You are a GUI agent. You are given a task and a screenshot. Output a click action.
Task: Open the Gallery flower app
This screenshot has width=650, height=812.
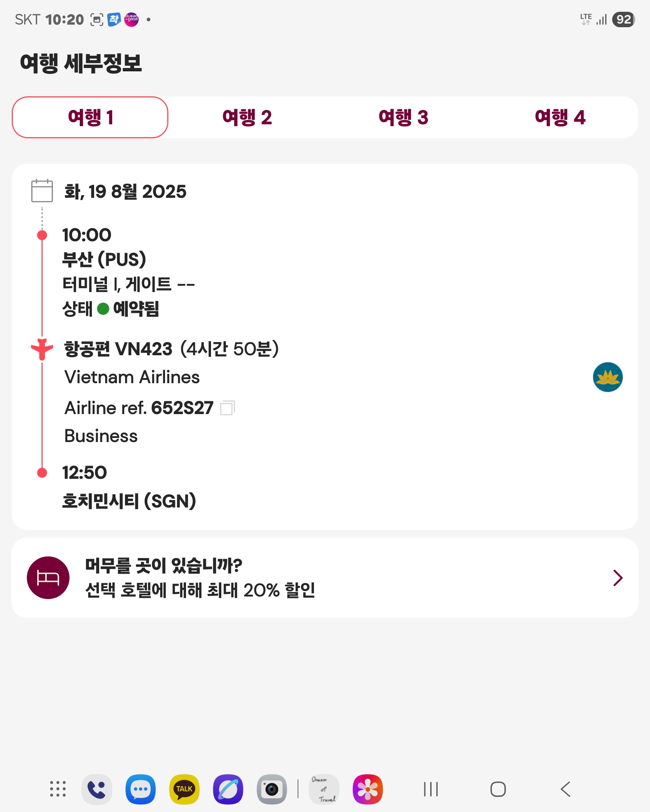pyautogui.click(x=368, y=789)
